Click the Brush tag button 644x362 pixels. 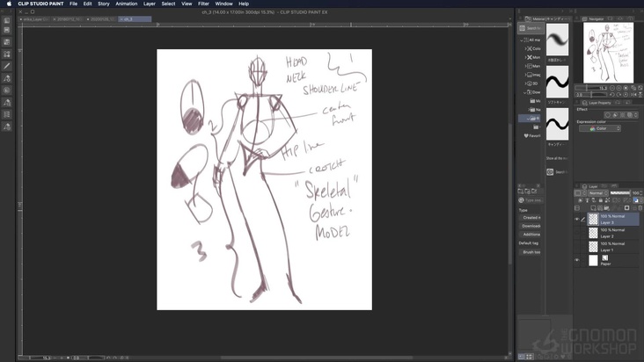point(531,251)
